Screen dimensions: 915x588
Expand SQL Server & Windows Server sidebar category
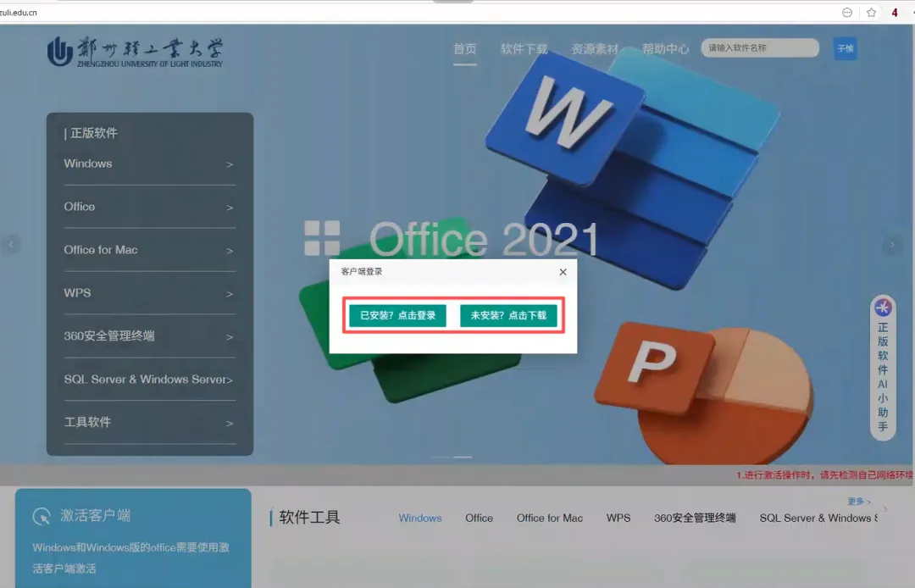[x=149, y=380]
